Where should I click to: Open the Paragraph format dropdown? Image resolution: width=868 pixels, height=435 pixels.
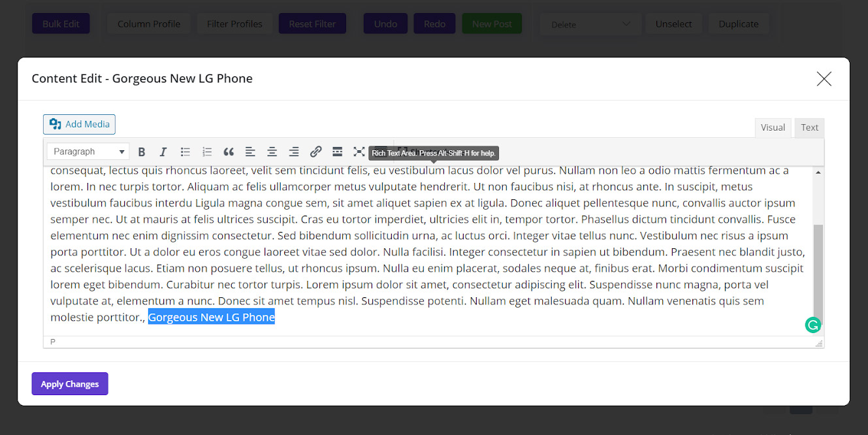click(x=88, y=152)
